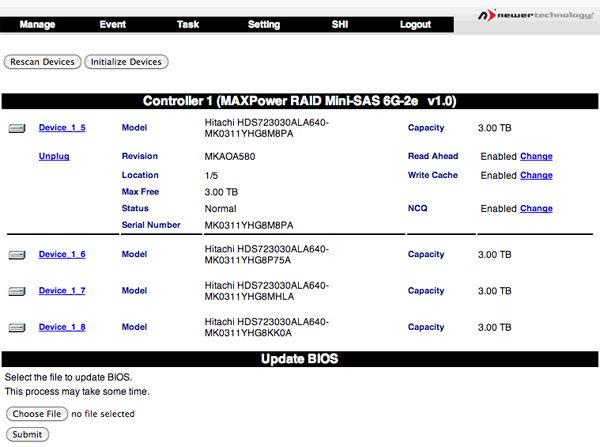Click the drive icon for Device_1_5
This screenshot has width=600, height=447.
click(17, 128)
